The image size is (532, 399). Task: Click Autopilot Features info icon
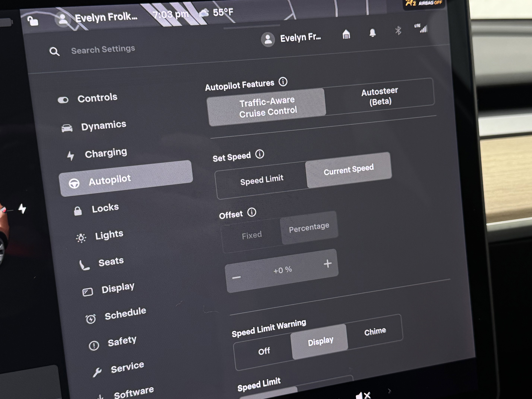tap(283, 82)
